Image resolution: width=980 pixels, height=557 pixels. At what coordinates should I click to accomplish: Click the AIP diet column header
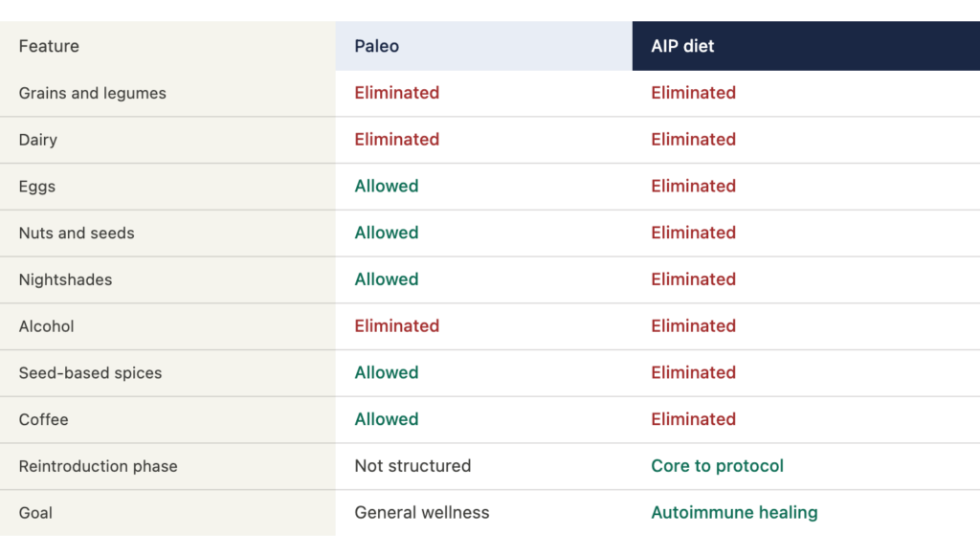(x=682, y=46)
